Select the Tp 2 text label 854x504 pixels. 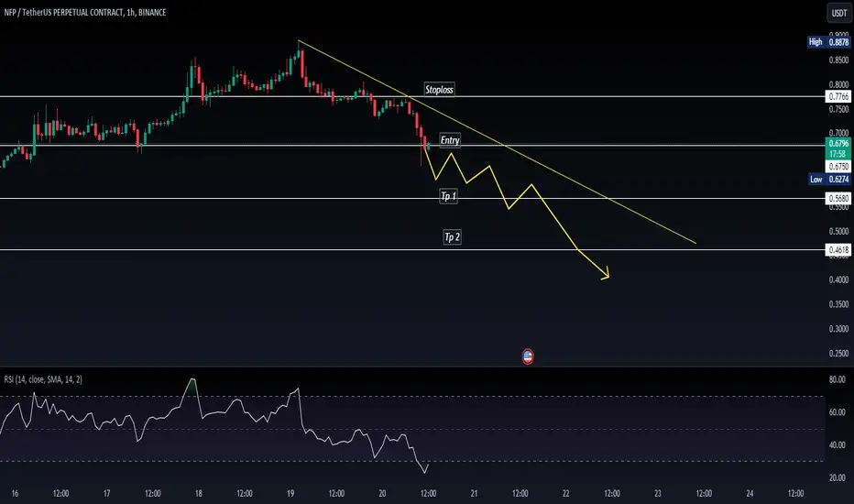point(452,237)
